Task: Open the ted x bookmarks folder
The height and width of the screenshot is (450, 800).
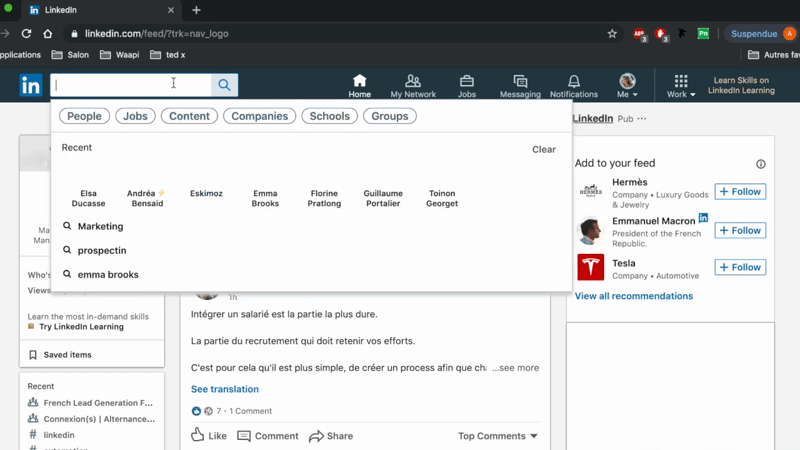Action: click(168, 55)
